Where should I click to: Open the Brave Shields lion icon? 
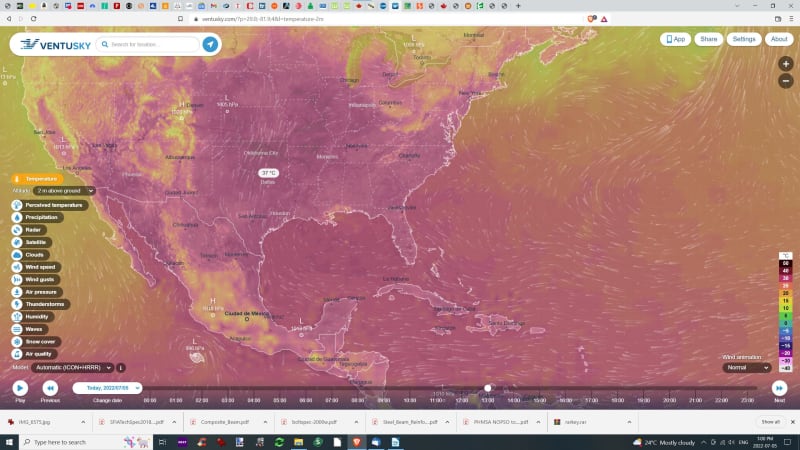point(591,19)
